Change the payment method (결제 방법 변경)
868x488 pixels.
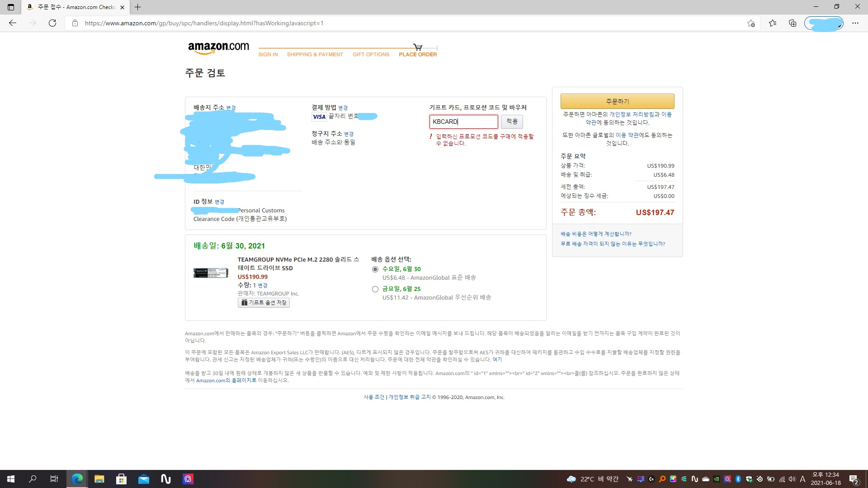point(343,108)
